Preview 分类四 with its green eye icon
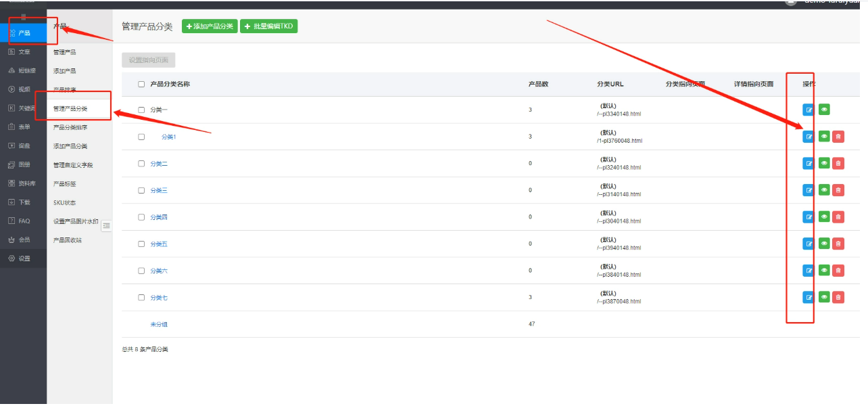This screenshot has height=406, width=868. click(x=824, y=217)
